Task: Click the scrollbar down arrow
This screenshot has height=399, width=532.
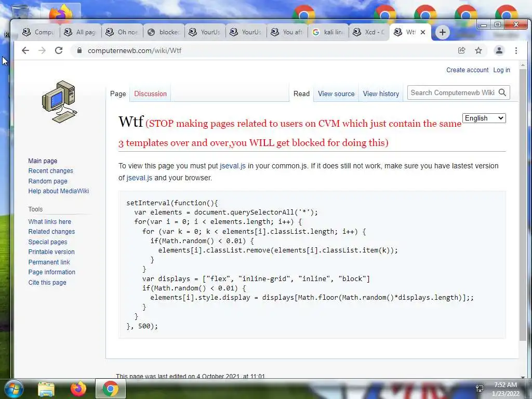Action: (523, 377)
